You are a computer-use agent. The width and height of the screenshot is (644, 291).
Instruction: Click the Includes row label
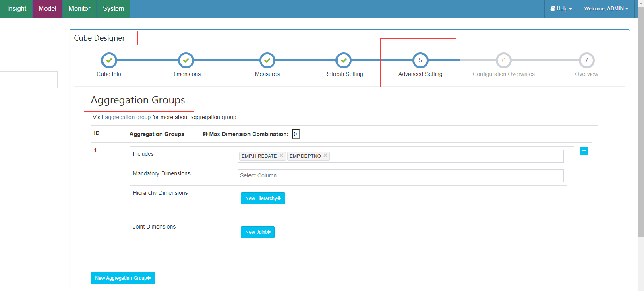(x=143, y=154)
